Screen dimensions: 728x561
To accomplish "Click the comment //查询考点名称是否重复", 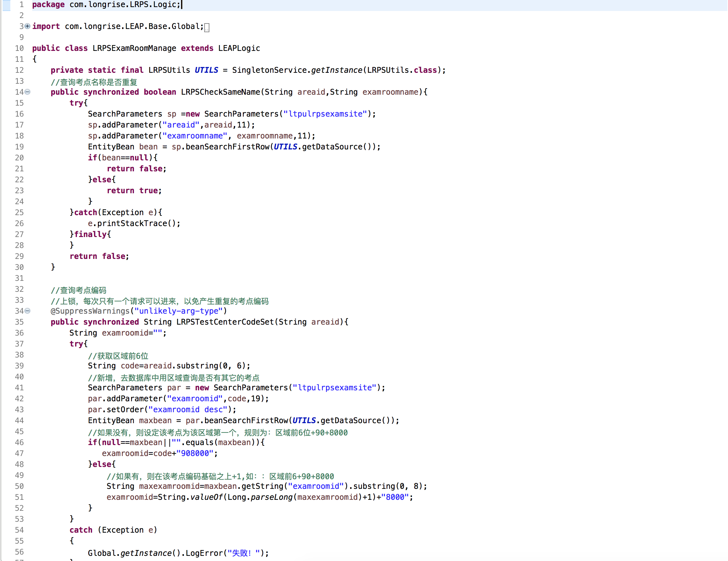I will [94, 82].
